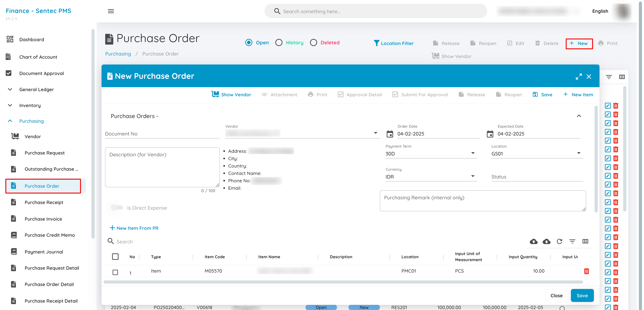Open the Order Date calendar picker
The height and width of the screenshot is (310, 644).
click(390, 134)
